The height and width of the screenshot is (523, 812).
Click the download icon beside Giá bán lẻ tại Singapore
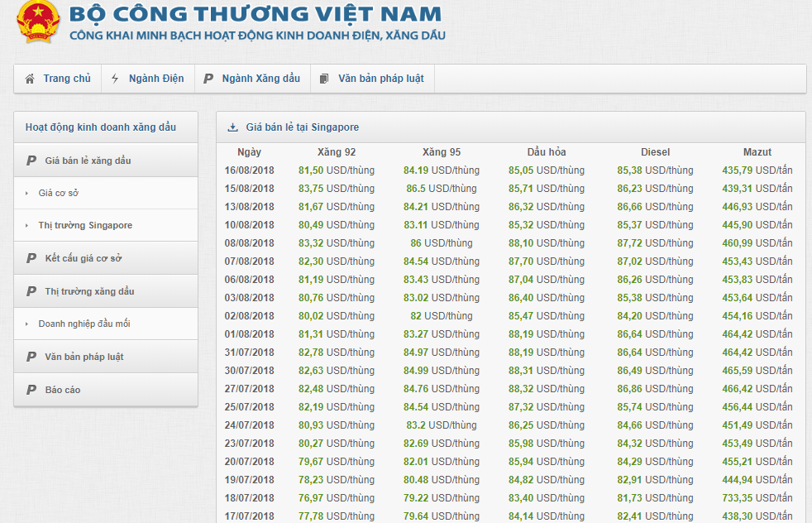[233, 127]
